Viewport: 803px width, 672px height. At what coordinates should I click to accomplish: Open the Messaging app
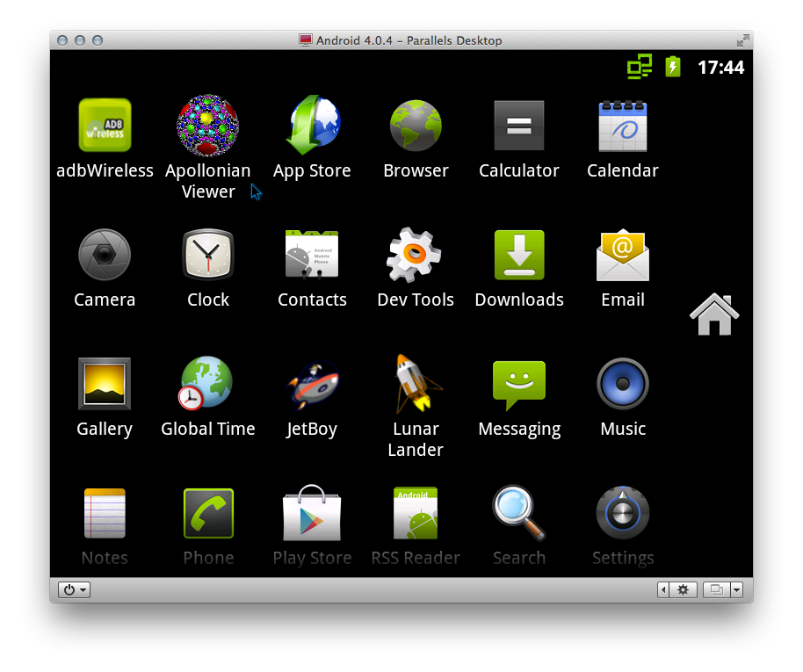pyautogui.click(x=519, y=384)
